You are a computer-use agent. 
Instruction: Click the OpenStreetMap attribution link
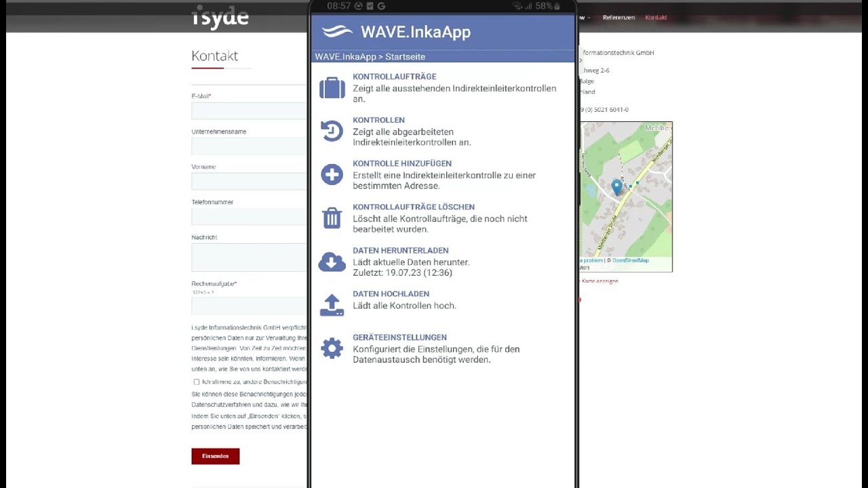coord(631,260)
